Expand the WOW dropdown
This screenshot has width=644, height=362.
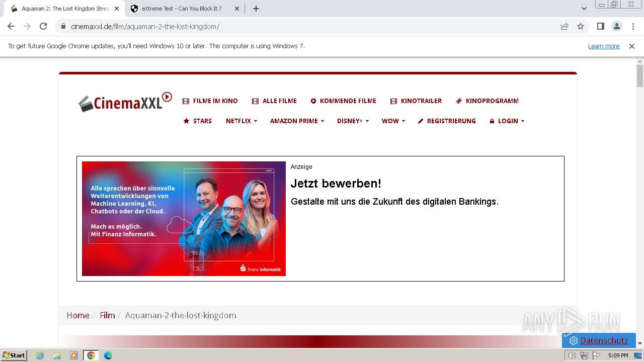(393, 121)
